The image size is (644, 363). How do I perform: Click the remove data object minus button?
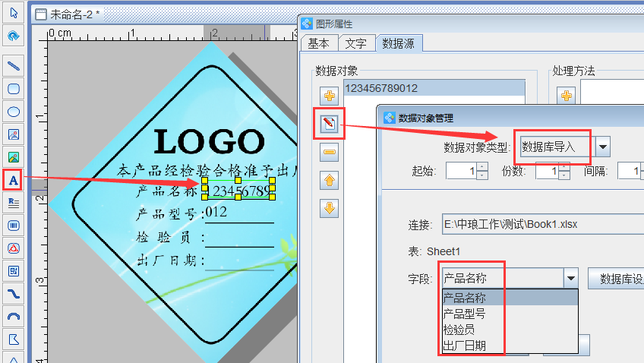[x=330, y=152]
